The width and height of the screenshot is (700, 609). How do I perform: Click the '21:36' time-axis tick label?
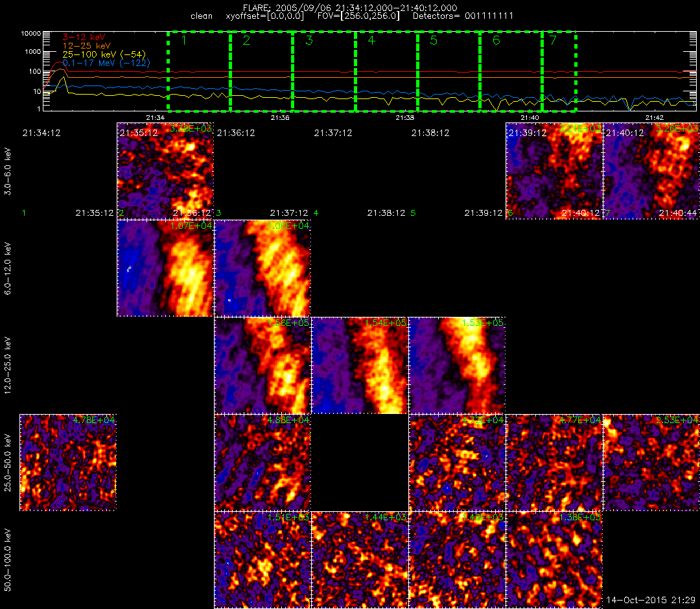point(280,117)
